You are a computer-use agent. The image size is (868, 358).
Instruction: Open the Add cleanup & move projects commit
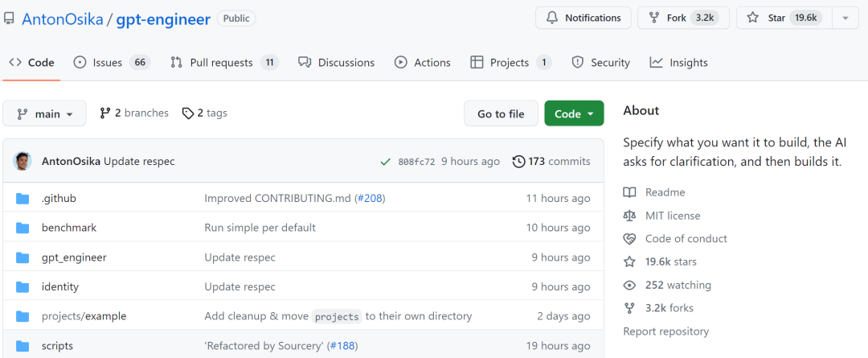tap(338, 316)
